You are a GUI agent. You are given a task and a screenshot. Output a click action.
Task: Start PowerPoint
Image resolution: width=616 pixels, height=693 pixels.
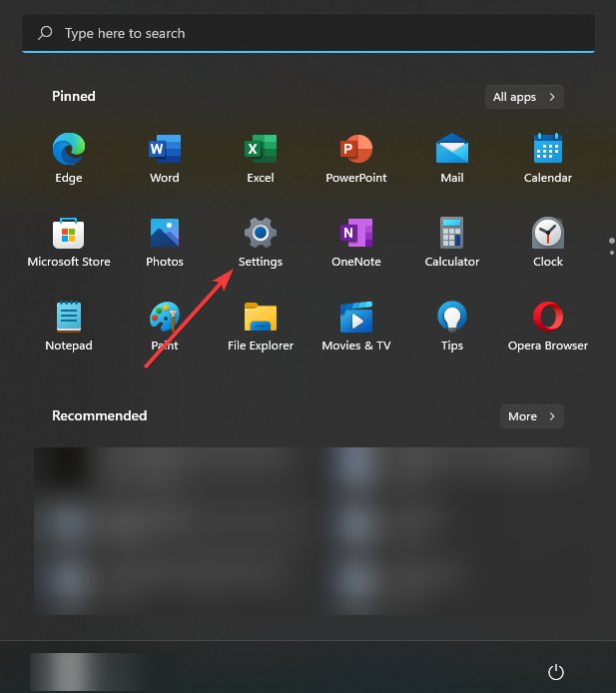click(356, 149)
